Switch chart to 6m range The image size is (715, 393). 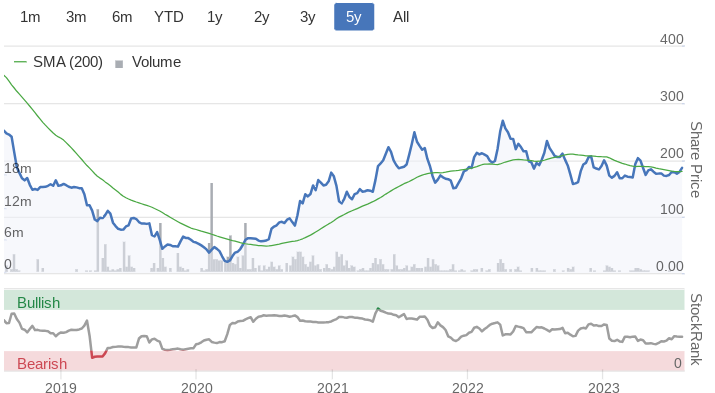tap(122, 17)
